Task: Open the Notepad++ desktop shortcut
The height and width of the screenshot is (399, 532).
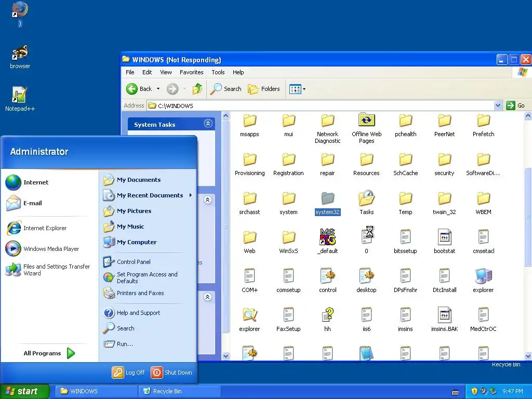Action: coord(20,99)
